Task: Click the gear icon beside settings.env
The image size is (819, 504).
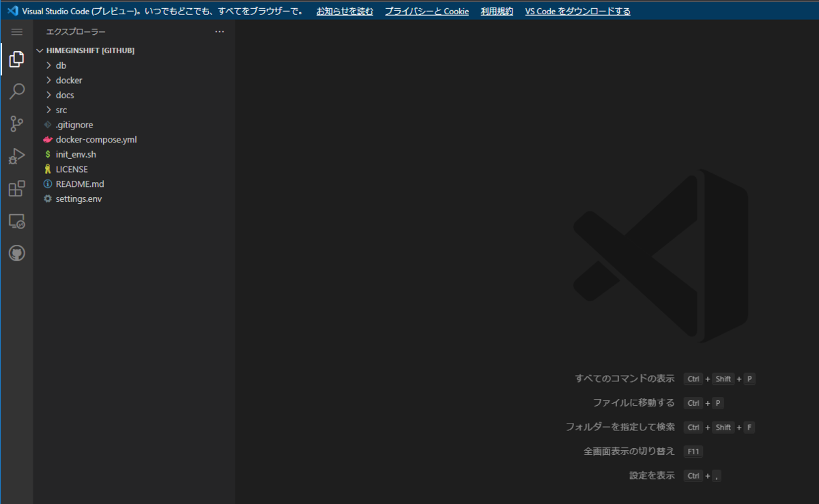Action: click(48, 199)
